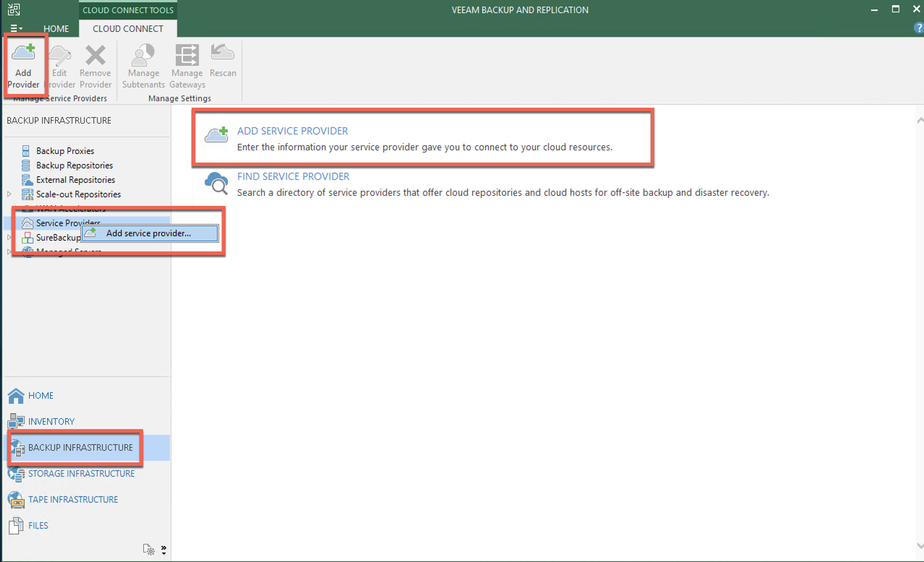Select Backup Repositories in the tree
Screen dimensions: 924x562
(74, 165)
